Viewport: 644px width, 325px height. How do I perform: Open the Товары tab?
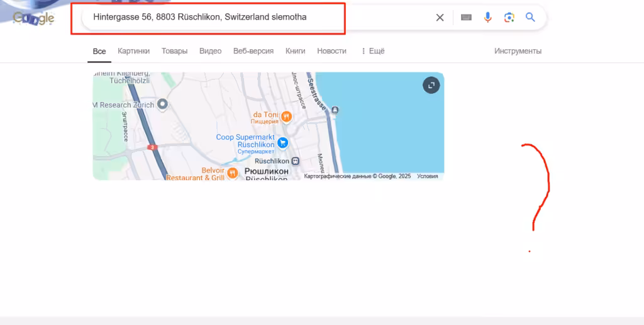click(175, 51)
